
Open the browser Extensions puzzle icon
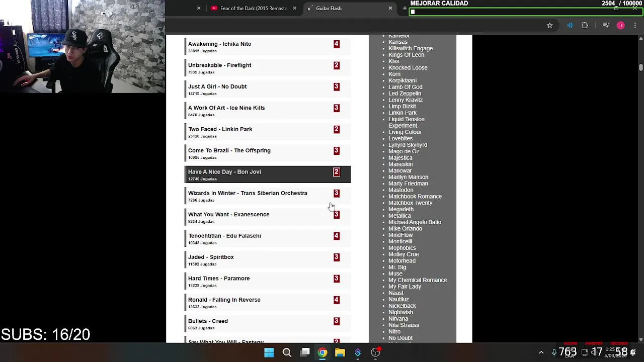(x=585, y=25)
